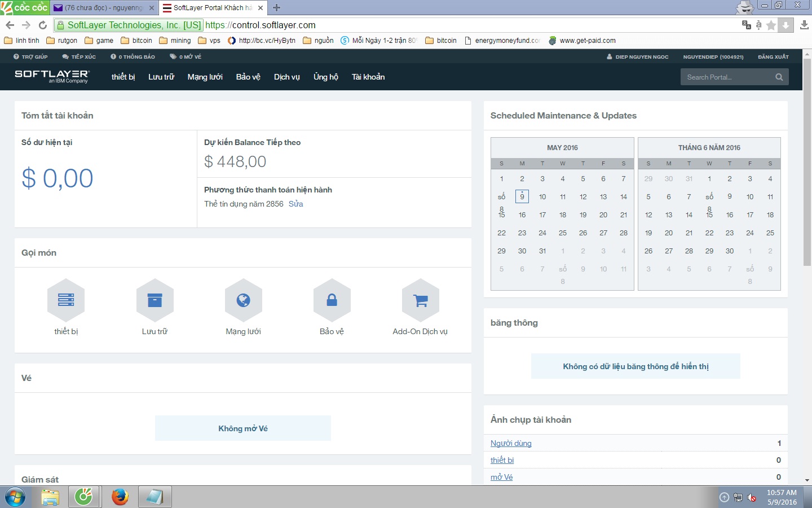Screen dimensions: 812x508
Task: Open the linh tinh bookmark folder
Action: tap(22, 41)
